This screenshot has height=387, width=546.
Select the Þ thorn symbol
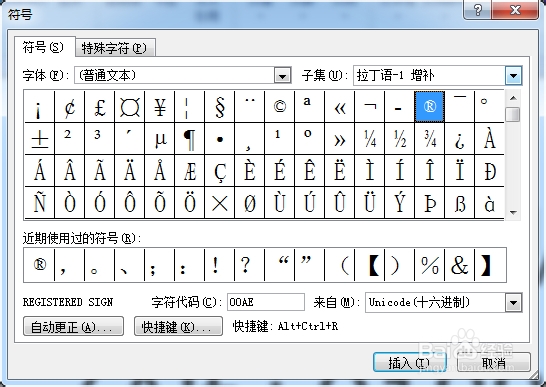pos(429,203)
